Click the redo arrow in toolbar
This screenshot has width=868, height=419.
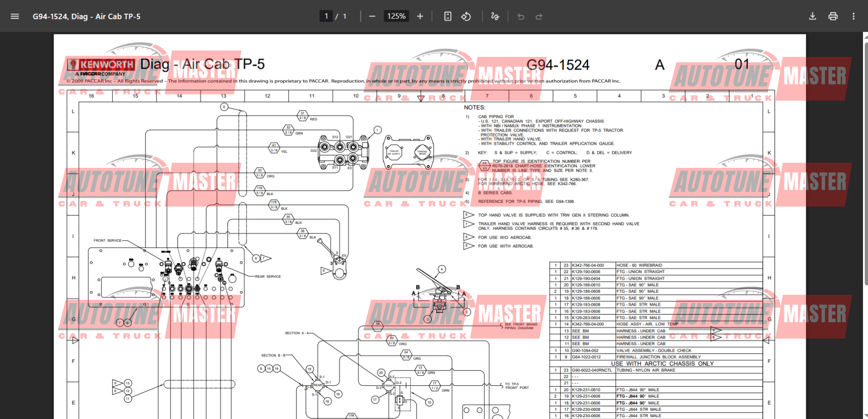point(539,16)
